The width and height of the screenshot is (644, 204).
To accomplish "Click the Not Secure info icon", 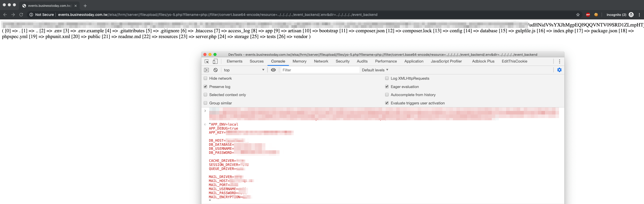I will (31, 15).
